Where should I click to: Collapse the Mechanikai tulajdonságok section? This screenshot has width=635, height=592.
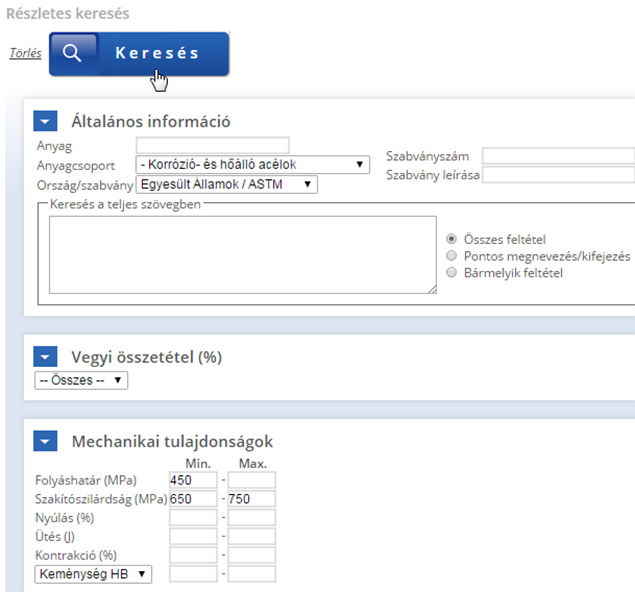pos(45,441)
